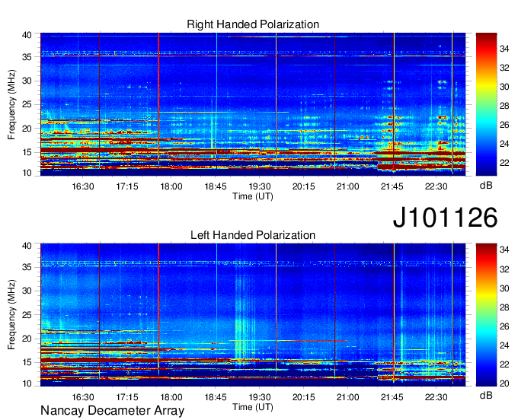Screen dimensions: 518x420
Task: Click the J101126 label
Action: click(x=445, y=218)
